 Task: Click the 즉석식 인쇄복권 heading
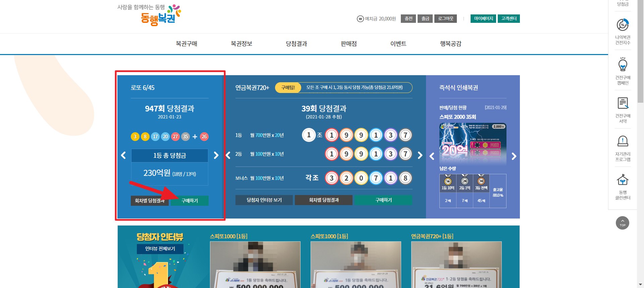coord(459,88)
